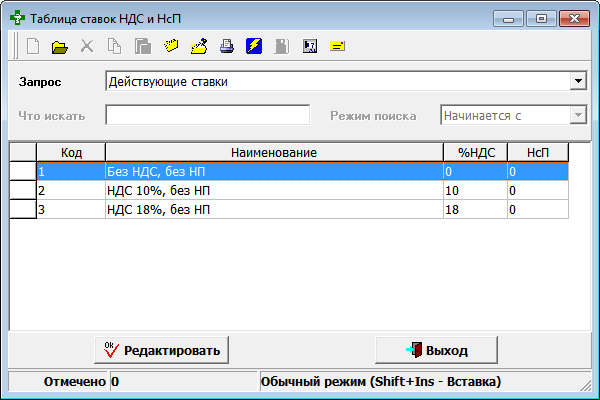Image resolution: width=600 pixels, height=400 pixels.
Task: Click the Редактировать button
Action: click(x=161, y=350)
